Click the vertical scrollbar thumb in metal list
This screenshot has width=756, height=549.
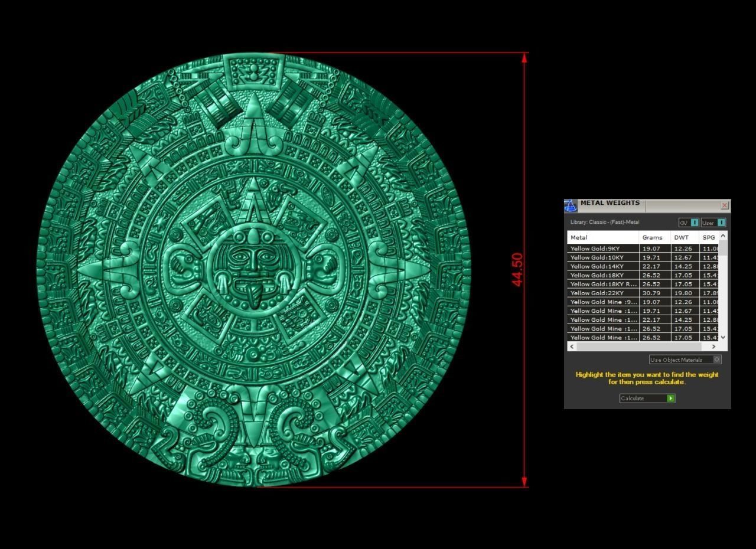[x=724, y=247]
